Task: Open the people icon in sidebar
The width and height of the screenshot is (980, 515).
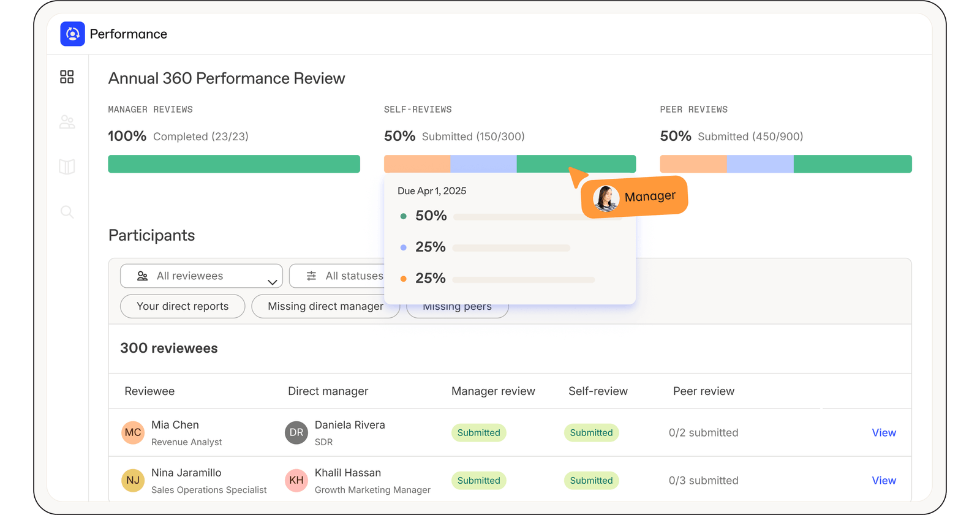Action: tap(67, 122)
